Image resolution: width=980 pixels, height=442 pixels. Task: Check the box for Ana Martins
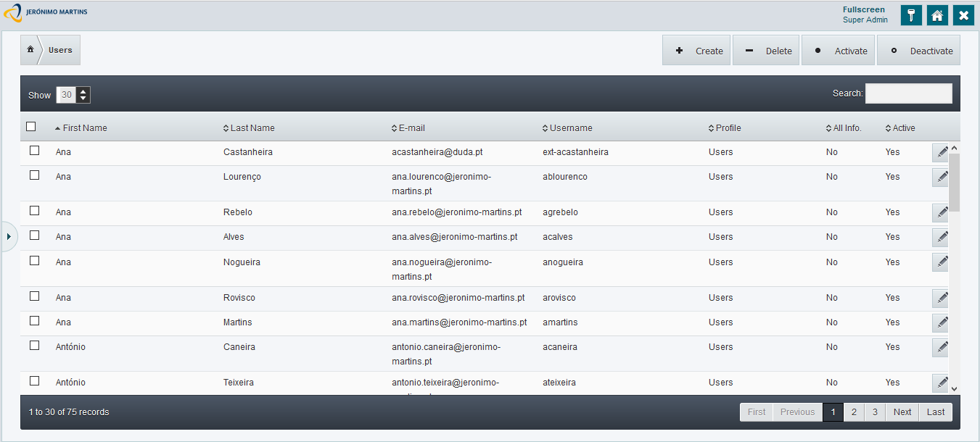[x=34, y=321]
